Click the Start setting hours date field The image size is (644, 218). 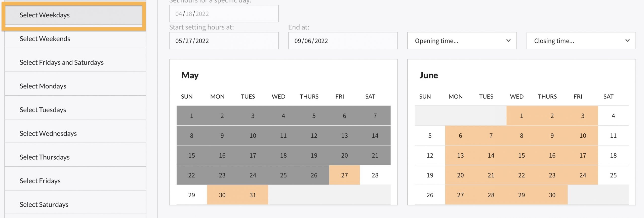(224, 41)
